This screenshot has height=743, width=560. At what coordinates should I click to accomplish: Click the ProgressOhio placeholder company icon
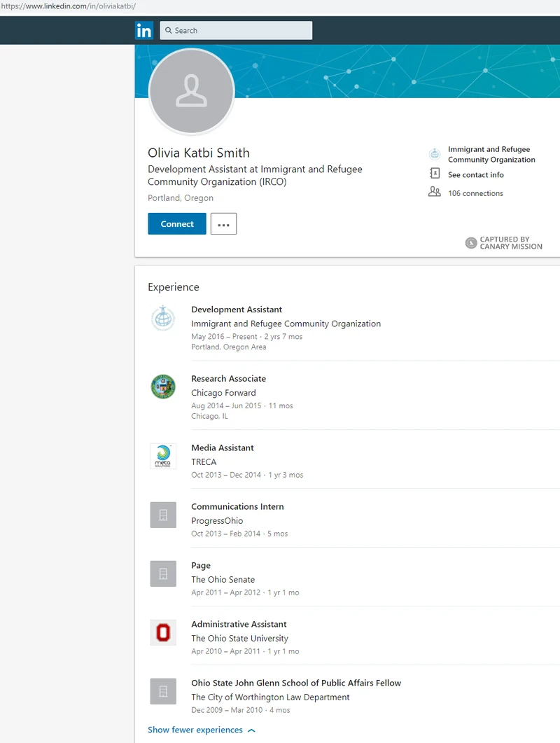(x=163, y=515)
